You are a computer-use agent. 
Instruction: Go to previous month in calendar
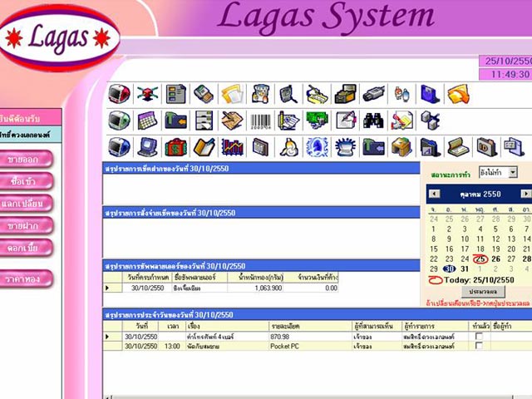pos(434,194)
